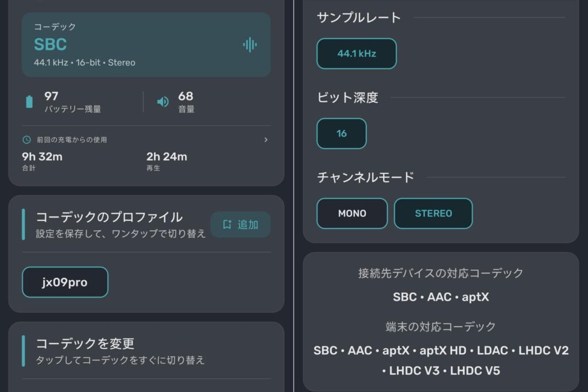The height and width of the screenshot is (392, 588).
Task: Tap the ビット深度 section label
Action: (x=347, y=98)
